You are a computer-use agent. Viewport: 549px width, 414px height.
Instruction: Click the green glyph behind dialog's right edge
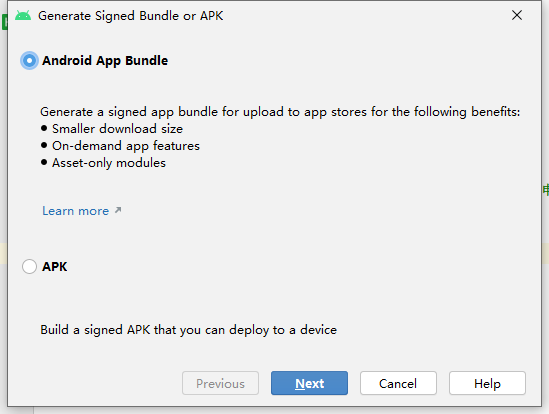click(x=545, y=189)
